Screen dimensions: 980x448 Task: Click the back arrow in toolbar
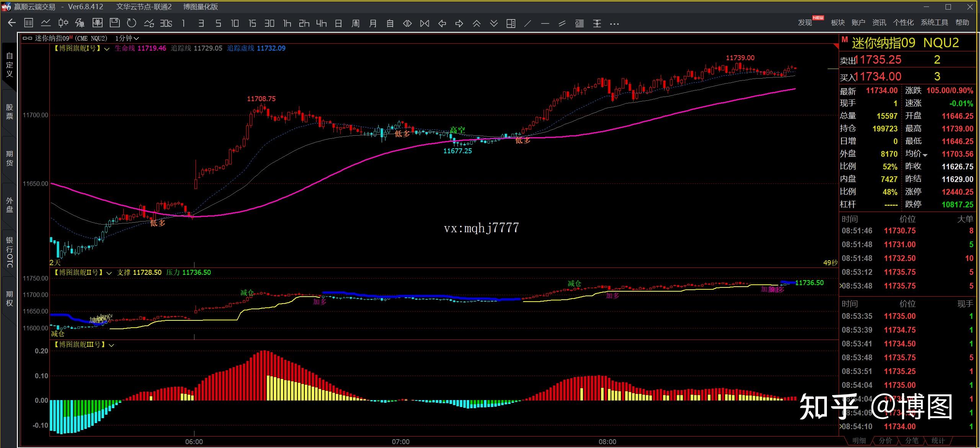[12, 23]
